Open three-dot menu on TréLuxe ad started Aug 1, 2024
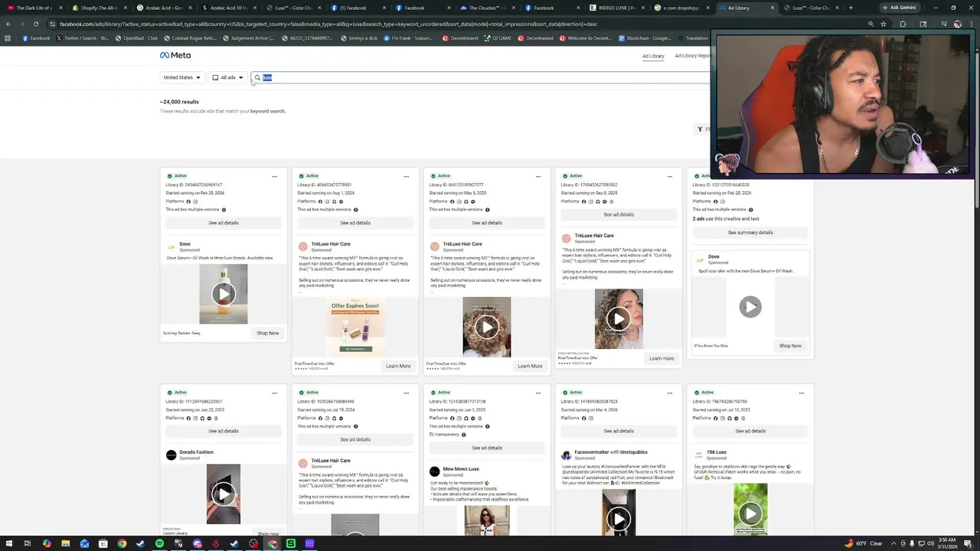 coord(406,177)
